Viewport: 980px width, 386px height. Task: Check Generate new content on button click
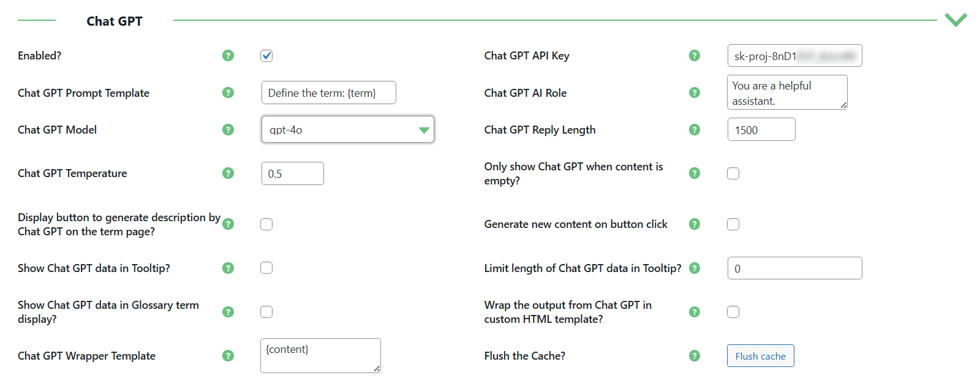(x=733, y=224)
